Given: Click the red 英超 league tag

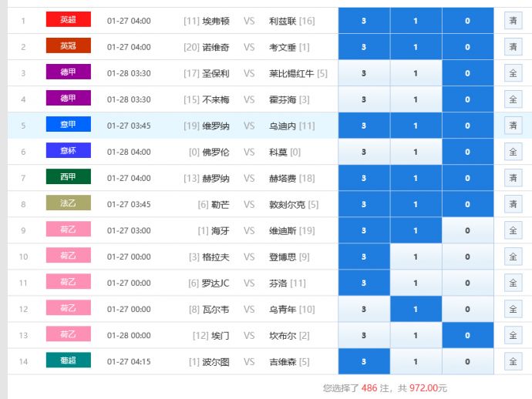Looking at the screenshot, I should (x=68, y=20).
